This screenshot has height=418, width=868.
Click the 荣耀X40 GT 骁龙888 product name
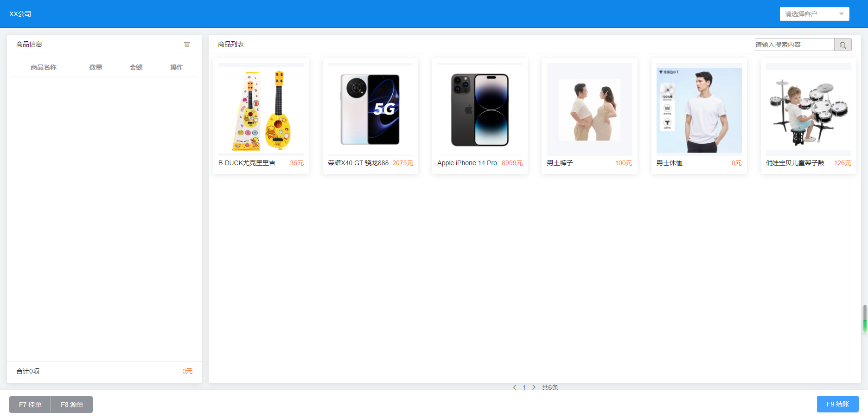358,163
